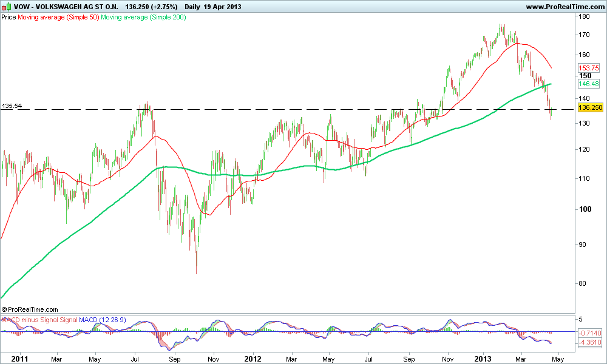The image size is (607, 364).
Task: Click the bold 150 price axis label
Action: pyautogui.click(x=585, y=75)
